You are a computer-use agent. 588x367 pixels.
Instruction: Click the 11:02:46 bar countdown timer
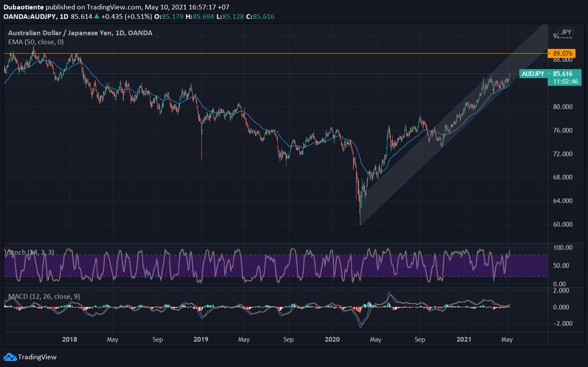click(565, 82)
